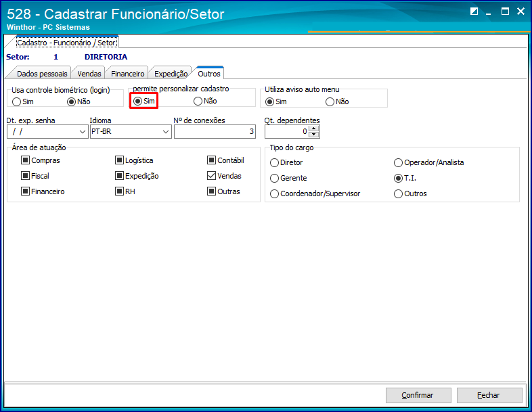Open the Cadastro - Funcionário / Setor tab
Screen dimensions: 532x412
pos(66,43)
